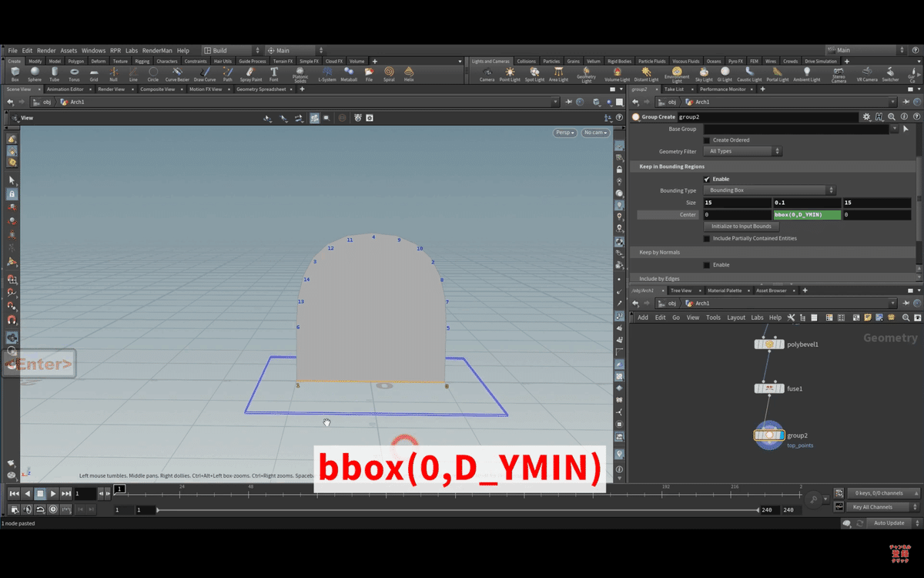Open the network editor Tools menu
924x578 pixels.
click(x=713, y=318)
